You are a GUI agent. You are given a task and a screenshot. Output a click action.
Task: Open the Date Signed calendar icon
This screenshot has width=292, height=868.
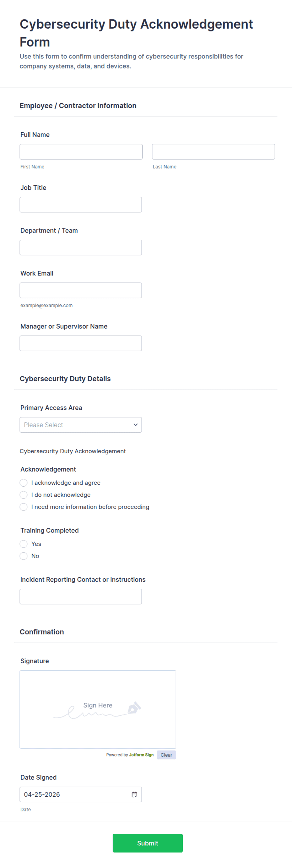coord(134,794)
